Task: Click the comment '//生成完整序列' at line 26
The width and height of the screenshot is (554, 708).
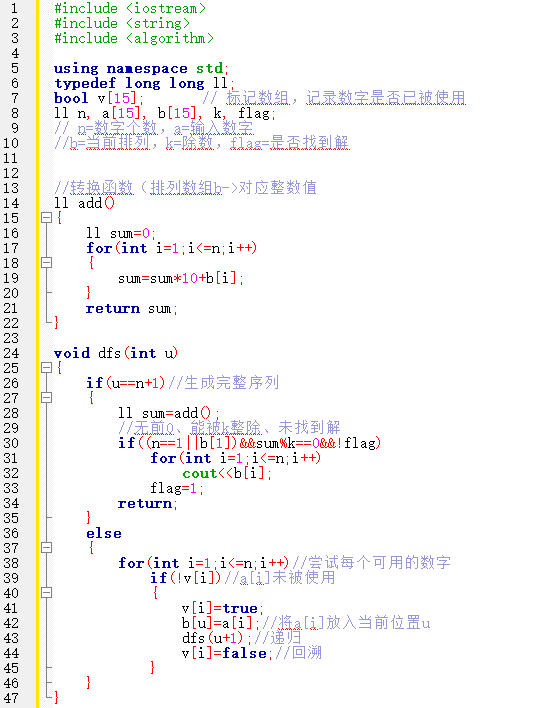Action: (x=224, y=382)
